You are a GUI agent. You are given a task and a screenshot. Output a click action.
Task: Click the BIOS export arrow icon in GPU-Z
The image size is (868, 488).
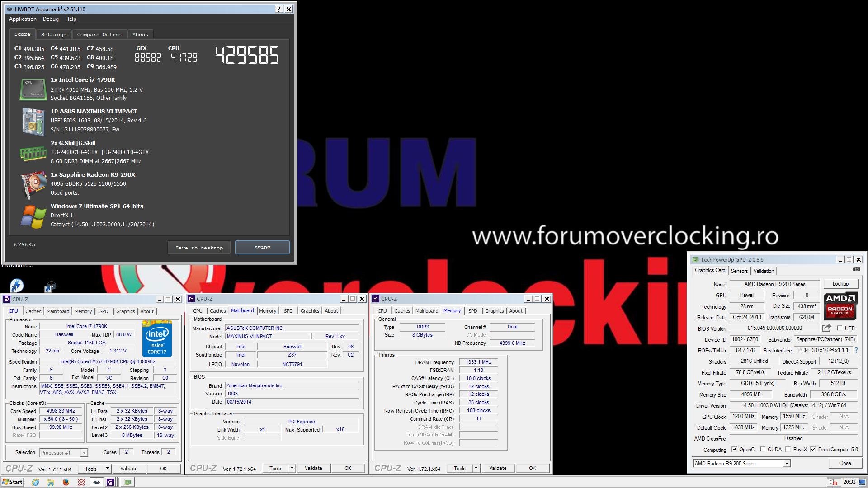(x=826, y=328)
